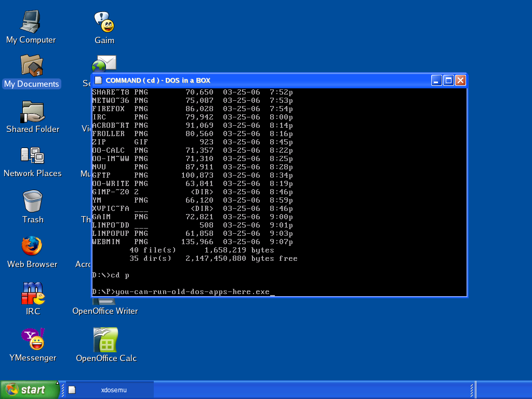532x399 pixels.
Task: Launch the Firefox Web Browser icon
Action: (32, 246)
